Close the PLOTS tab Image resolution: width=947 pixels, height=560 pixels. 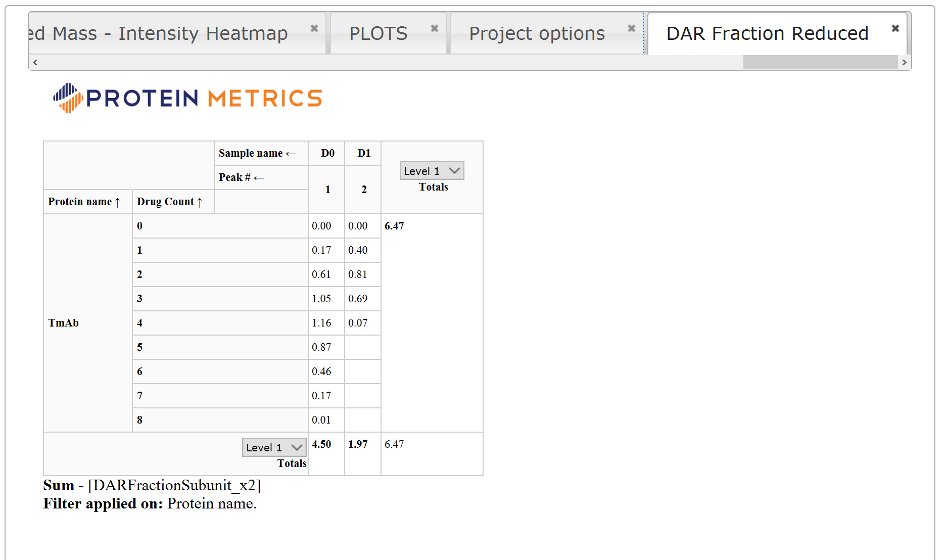click(x=434, y=28)
